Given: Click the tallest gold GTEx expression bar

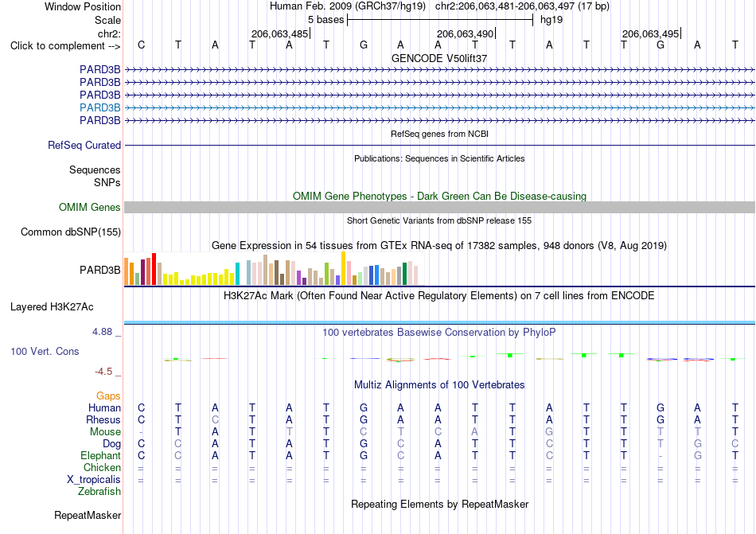Looking at the screenshot, I should (343, 268).
